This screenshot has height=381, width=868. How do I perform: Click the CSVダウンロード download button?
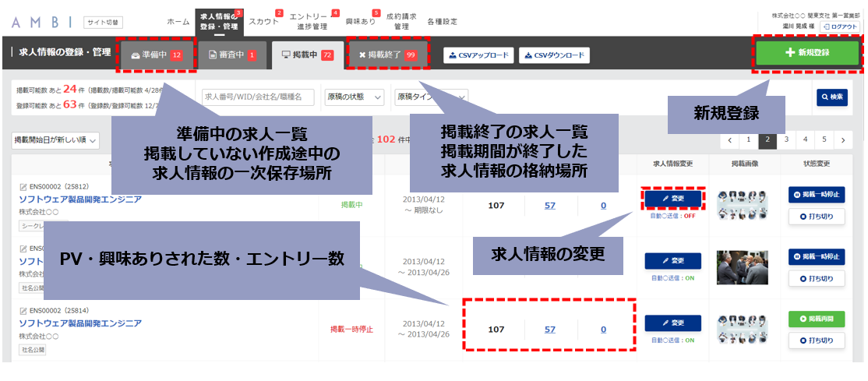[x=554, y=55]
